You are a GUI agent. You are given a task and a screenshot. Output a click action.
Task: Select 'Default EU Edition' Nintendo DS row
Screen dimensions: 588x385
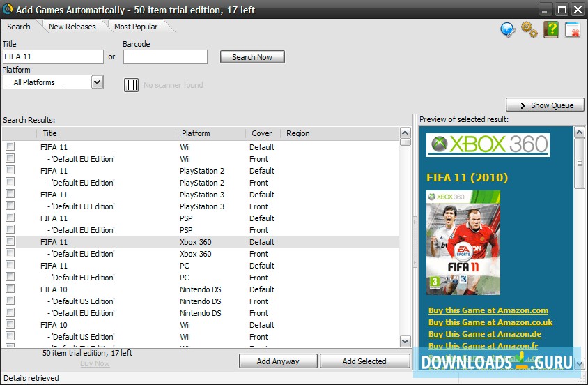(208, 313)
